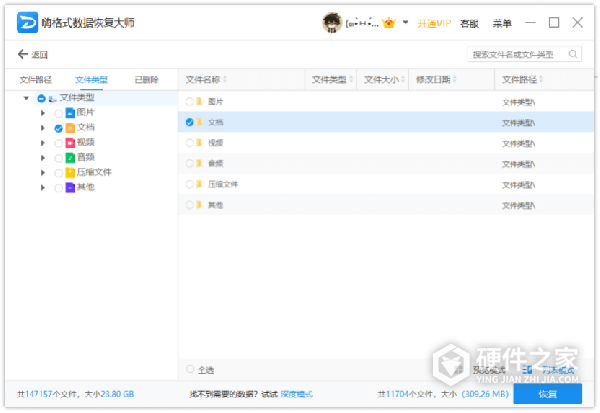The height and width of the screenshot is (413, 600).
Task: Collapse the 文件类型 root tree node
Action: coord(26,98)
